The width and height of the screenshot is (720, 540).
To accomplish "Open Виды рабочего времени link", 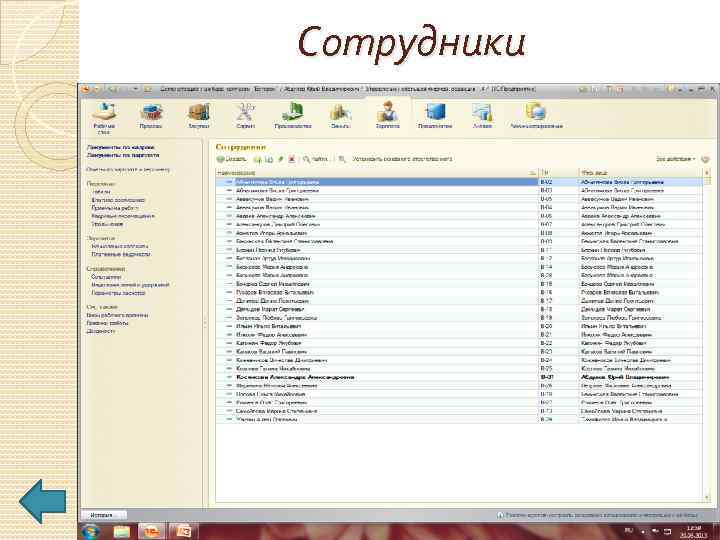I will click(x=117, y=315).
